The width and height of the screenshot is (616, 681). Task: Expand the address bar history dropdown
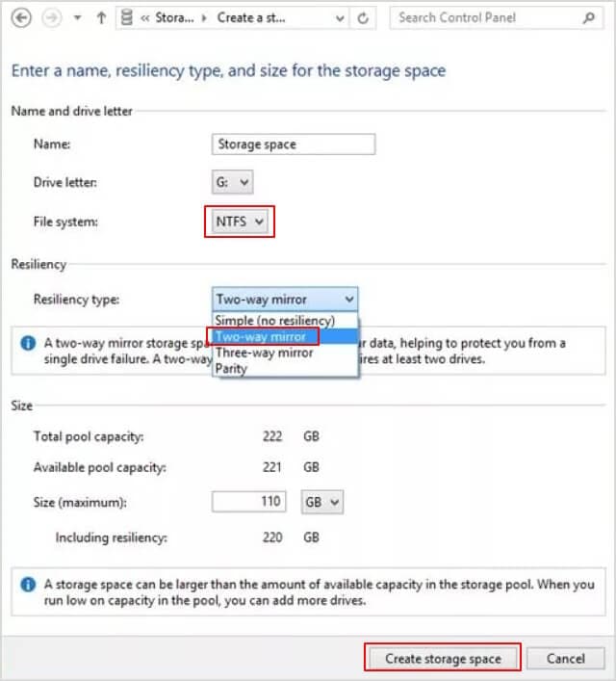[340, 18]
